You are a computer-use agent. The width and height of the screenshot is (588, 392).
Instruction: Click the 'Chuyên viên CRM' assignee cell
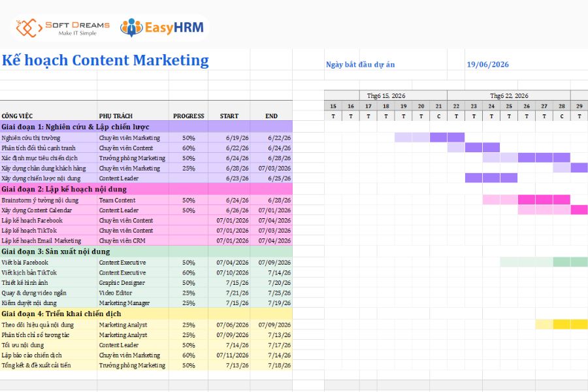(133, 240)
